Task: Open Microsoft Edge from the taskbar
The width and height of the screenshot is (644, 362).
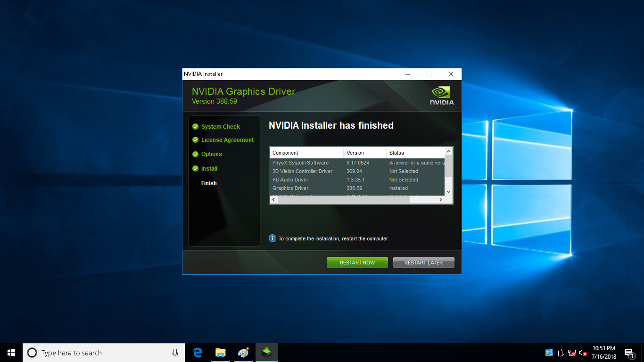Action: pos(198,353)
